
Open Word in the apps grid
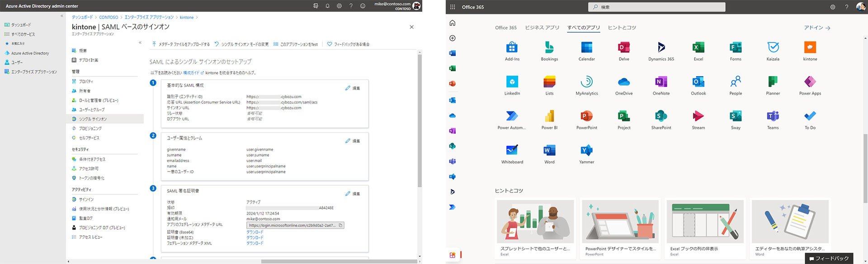coord(549,154)
